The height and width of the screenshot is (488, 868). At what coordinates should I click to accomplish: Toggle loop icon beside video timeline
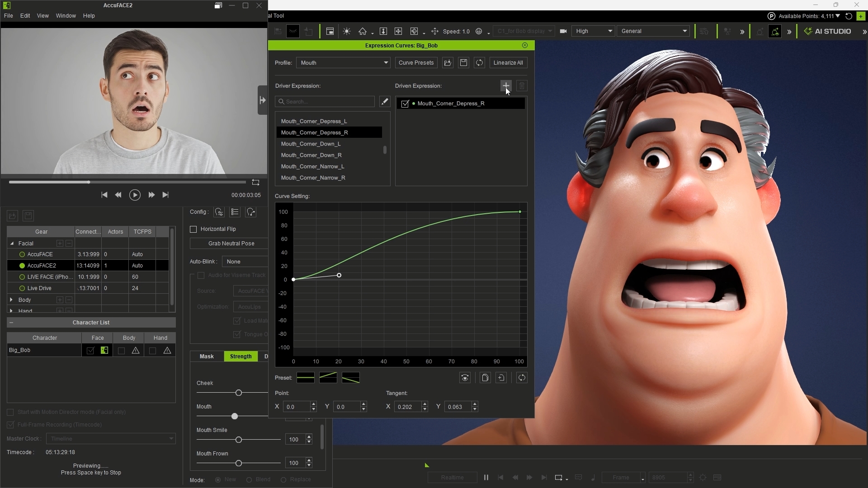[x=255, y=182]
